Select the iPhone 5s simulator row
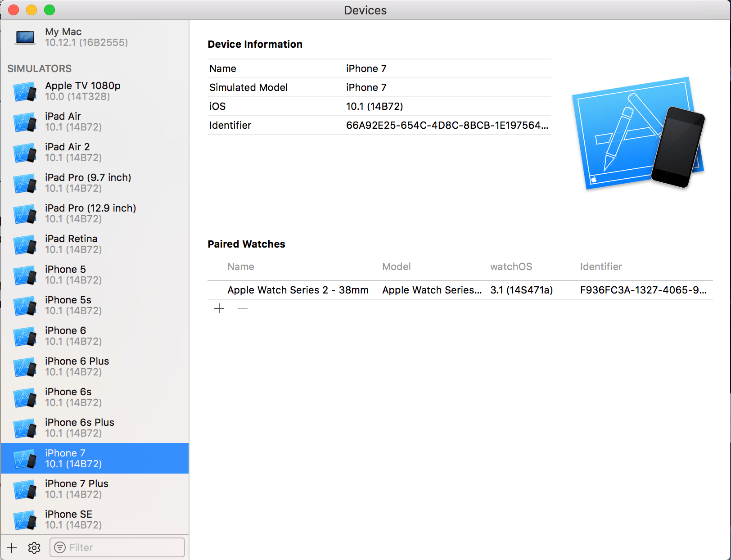Screen dimensions: 731x560 tap(95, 306)
